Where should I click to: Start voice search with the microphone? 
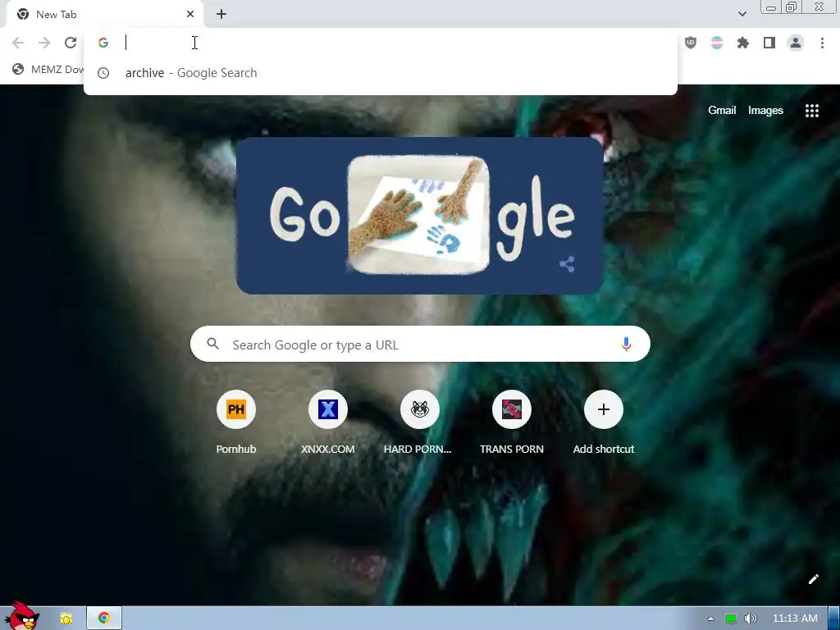coord(626,344)
